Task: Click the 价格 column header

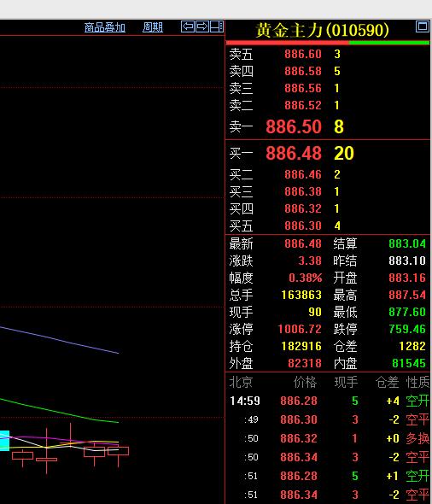Action: click(x=305, y=382)
